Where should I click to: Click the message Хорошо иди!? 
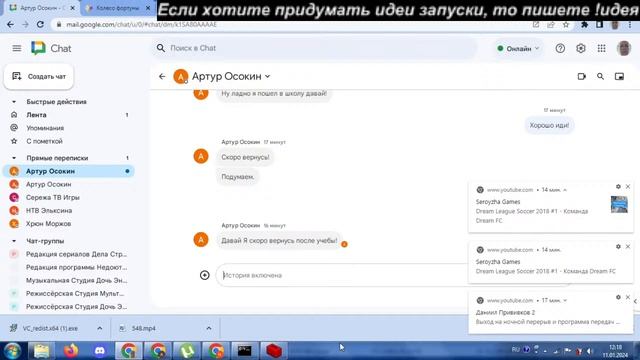point(549,125)
